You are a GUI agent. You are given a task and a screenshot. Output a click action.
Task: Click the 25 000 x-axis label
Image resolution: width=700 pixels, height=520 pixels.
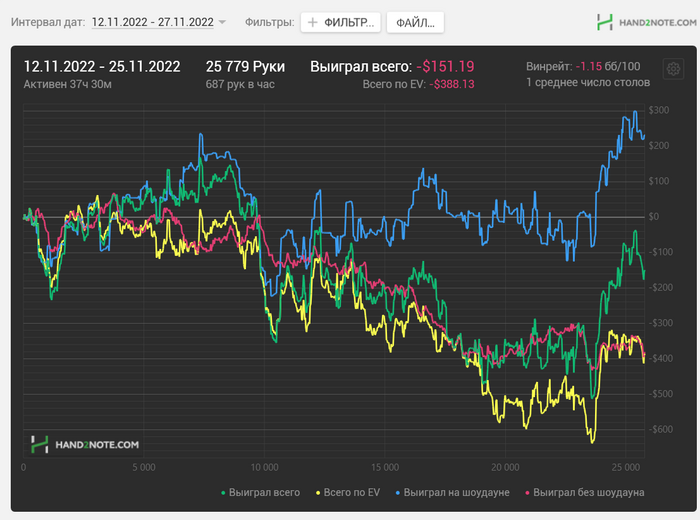(626, 467)
